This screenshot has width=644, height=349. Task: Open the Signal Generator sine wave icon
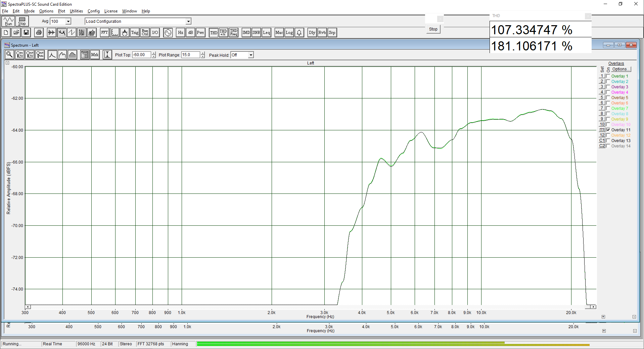coord(168,33)
